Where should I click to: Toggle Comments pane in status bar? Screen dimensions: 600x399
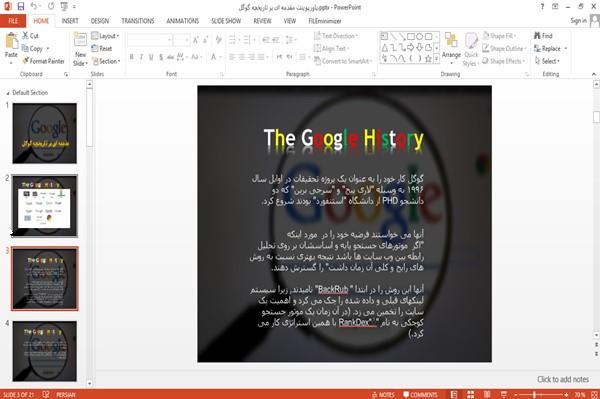[420, 395]
